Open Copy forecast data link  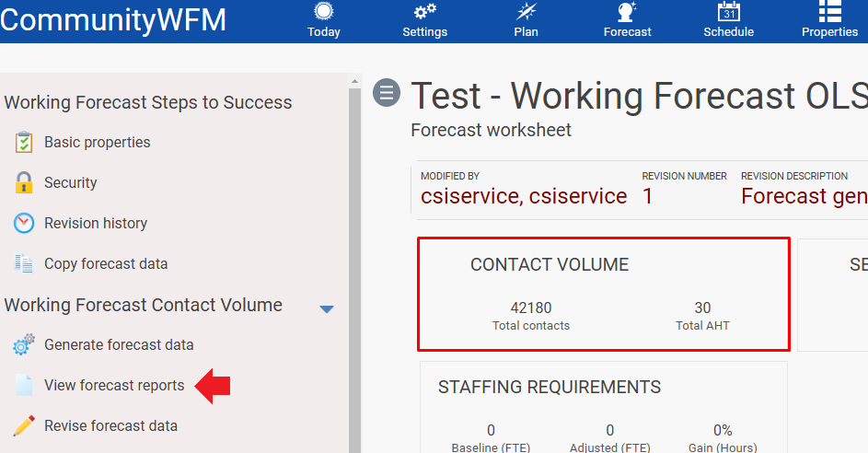(x=106, y=263)
